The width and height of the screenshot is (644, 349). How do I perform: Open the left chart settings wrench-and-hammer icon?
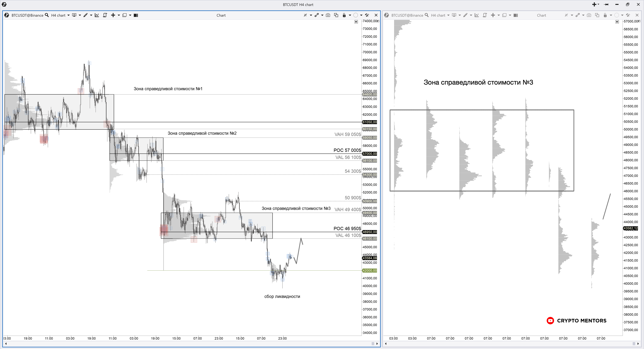coord(367,15)
